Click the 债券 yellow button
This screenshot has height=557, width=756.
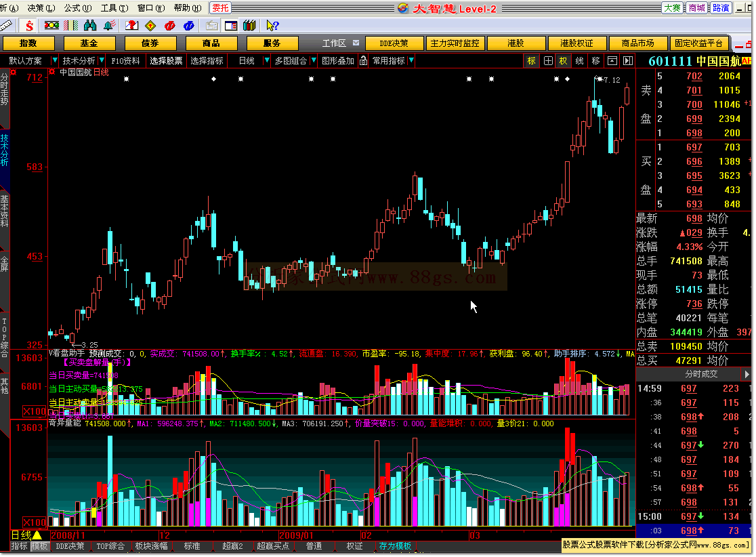pos(150,43)
